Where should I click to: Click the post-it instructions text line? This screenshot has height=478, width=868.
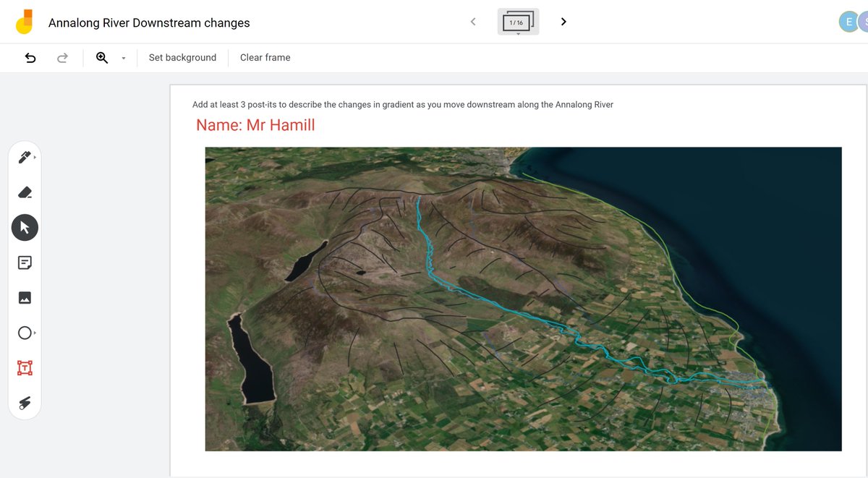point(403,105)
